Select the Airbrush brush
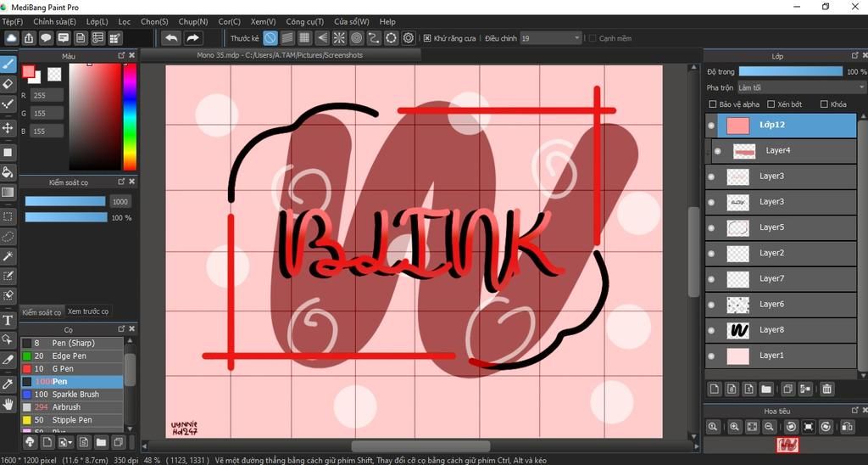 point(72,407)
